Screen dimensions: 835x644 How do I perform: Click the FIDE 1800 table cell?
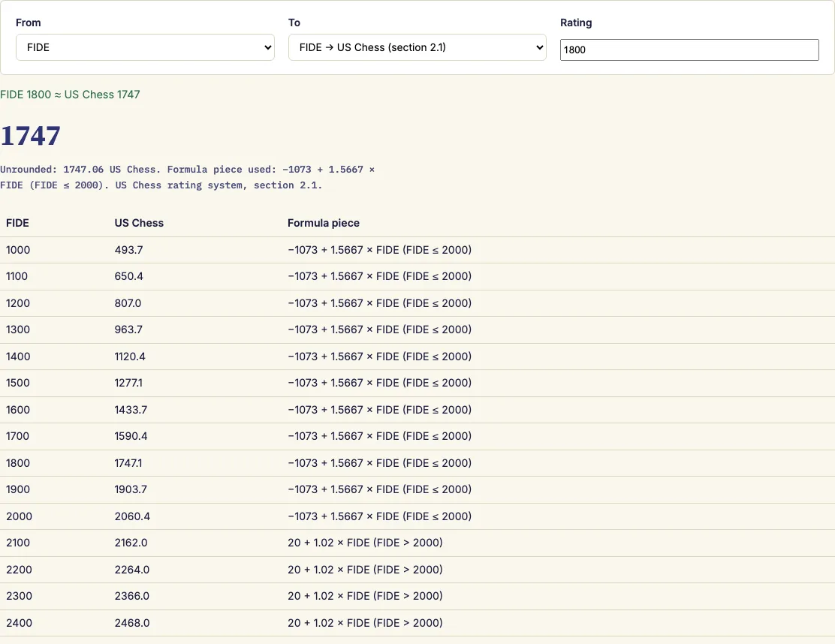(18, 462)
